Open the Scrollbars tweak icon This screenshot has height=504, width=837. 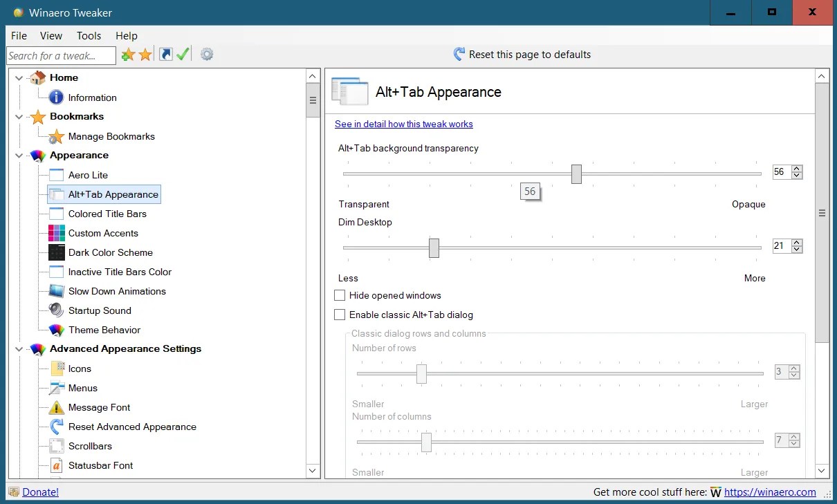[x=57, y=446]
